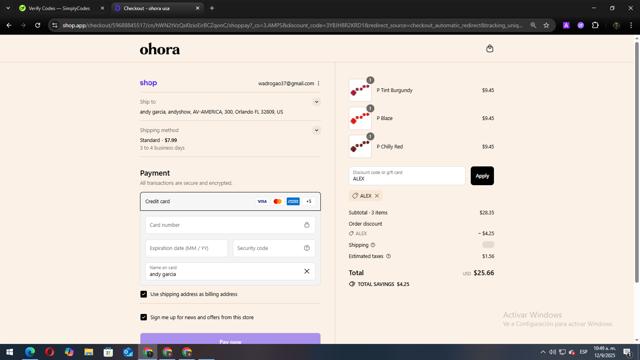The height and width of the screenshot is (360, 640).
Task: Open Microsoft Store from taskbar
Action: coord(108,352)
